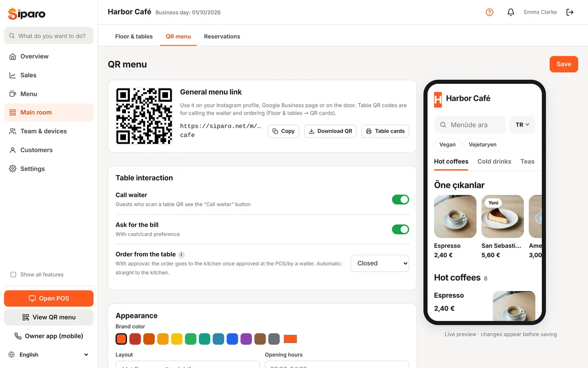Click the Menüde ara search field
Image resolution: width=588 pixels, height=368 pixels.
470,125
